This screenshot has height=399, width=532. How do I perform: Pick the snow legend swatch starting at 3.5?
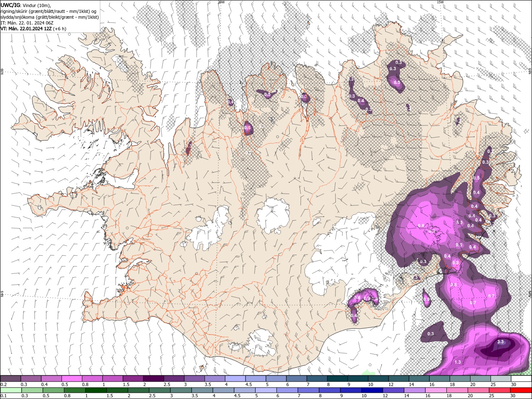(214, 379)
